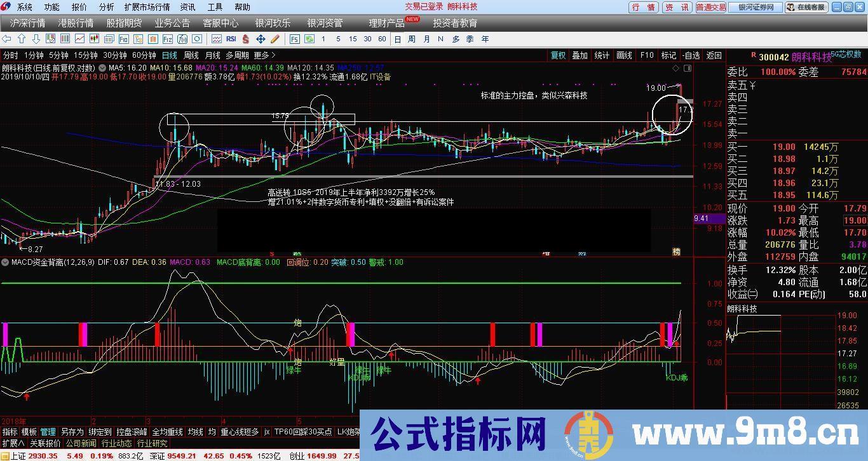Viewport: 868px width, 461px height.
Task: Switch to 分时 intraday view
Action: click(x=10, y=55)
